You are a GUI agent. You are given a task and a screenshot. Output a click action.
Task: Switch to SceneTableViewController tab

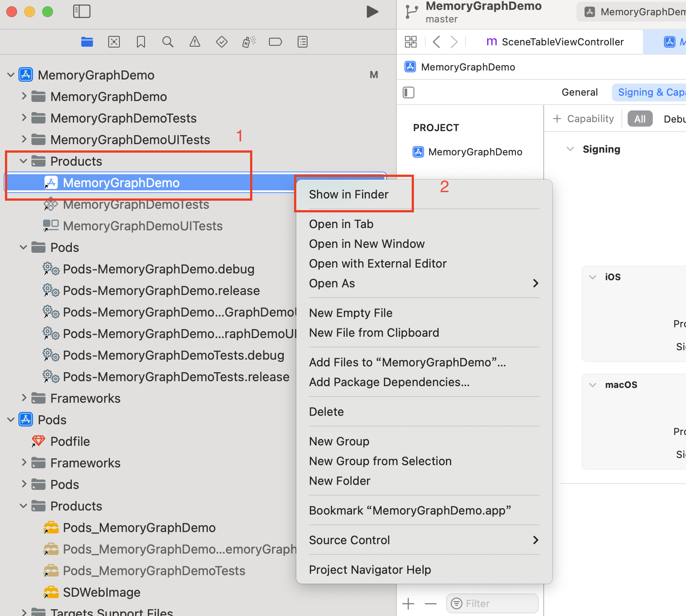click(555, 42)
